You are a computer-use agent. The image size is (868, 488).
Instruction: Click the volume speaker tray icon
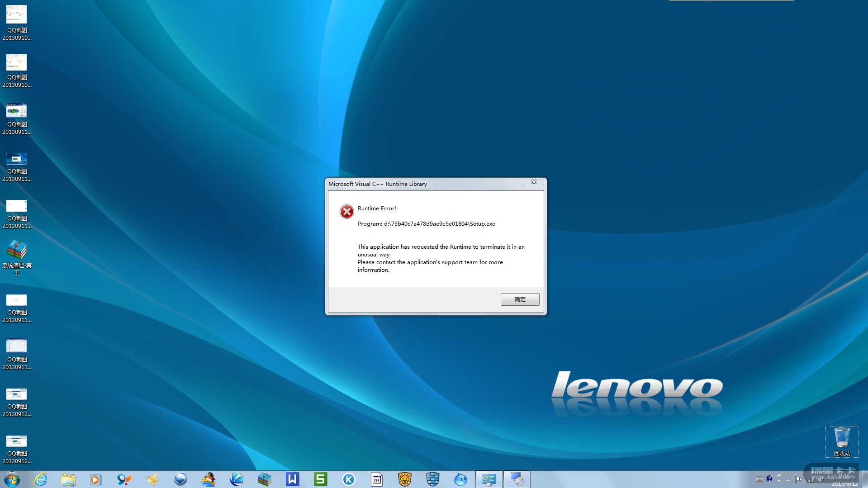click(821, 480)
